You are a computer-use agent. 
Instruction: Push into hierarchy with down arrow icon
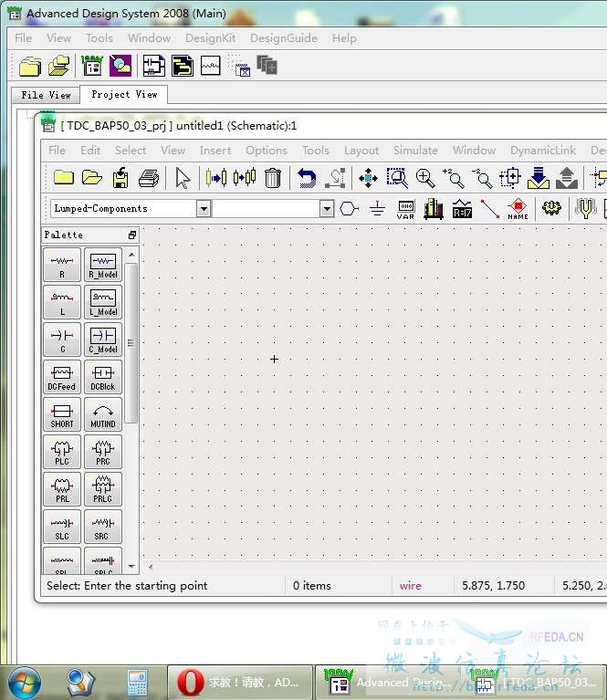(x=539, y=178)
